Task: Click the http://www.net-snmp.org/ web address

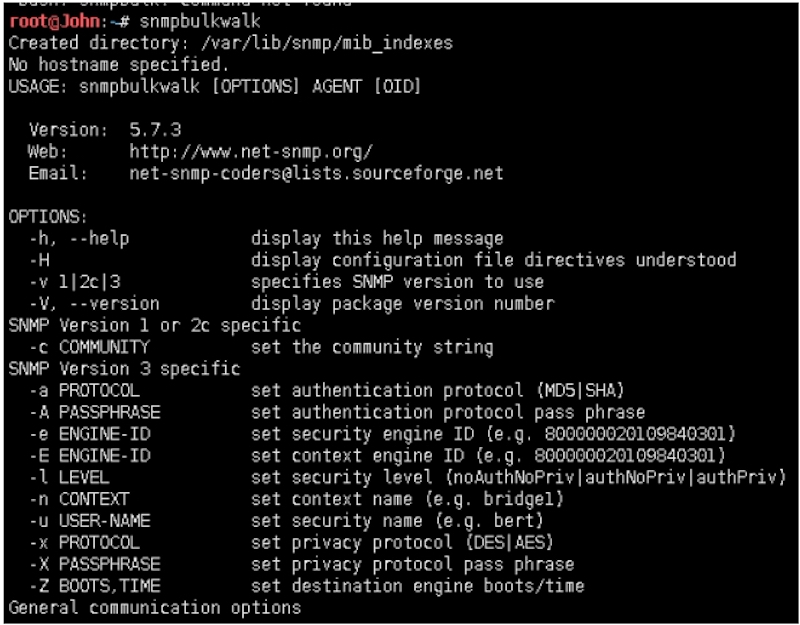Action: coord(251,152)
